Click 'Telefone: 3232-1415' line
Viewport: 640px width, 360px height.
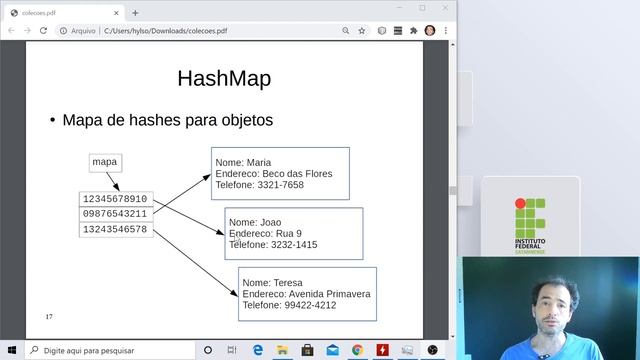click(x=273, y=244)
